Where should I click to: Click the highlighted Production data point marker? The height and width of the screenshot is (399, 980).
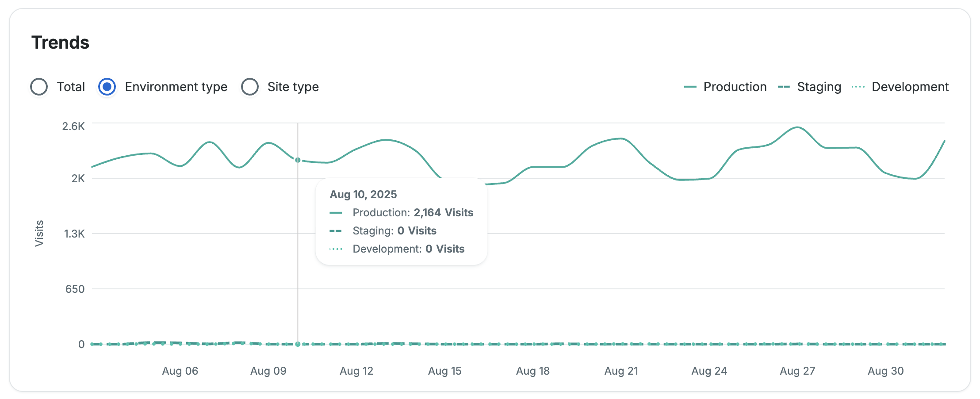coord(298,160)
